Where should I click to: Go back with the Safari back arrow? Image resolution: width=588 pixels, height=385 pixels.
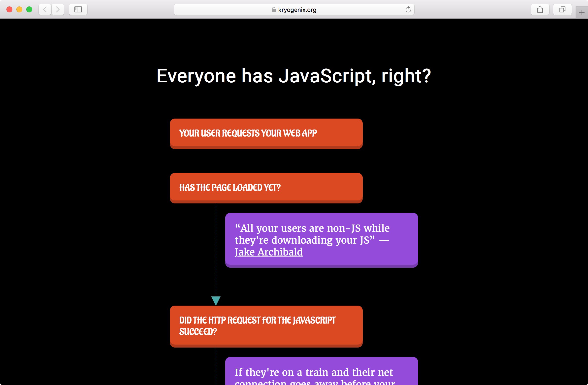45,9
